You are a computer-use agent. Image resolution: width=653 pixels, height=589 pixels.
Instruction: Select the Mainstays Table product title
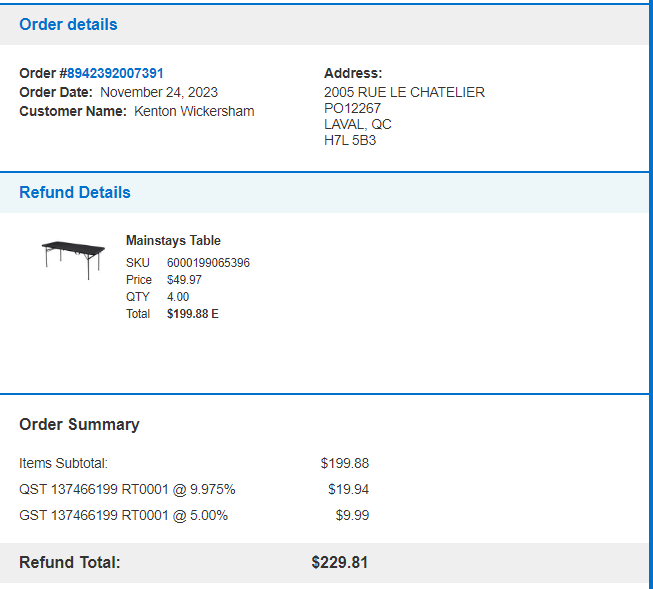173,240
